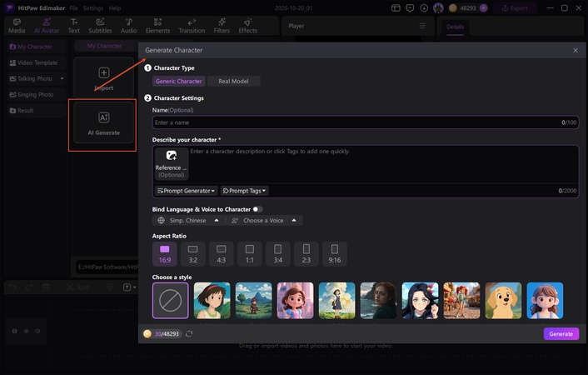Open the AI Generate character tile
Viewport: 588px width, 375px height.
(x=104, y=122)
